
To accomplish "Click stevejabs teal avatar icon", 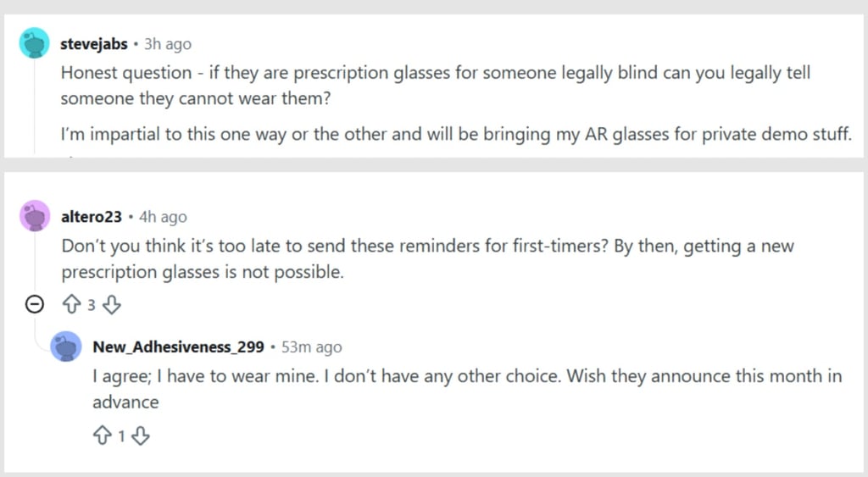I will click(34, 42).
